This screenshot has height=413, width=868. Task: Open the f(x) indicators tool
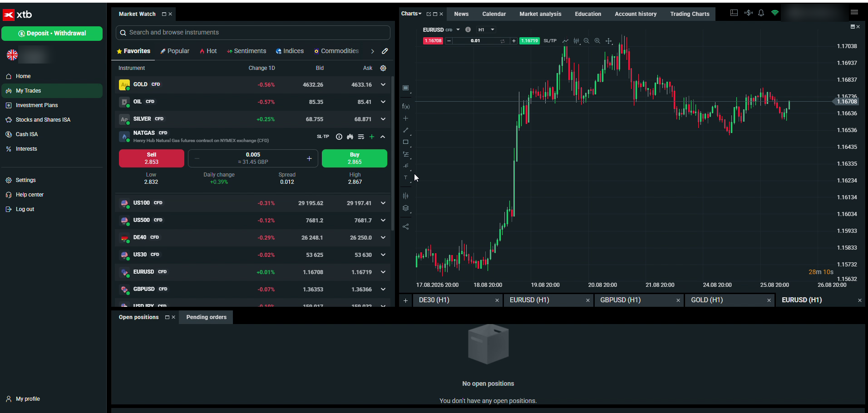coord(406,107)
